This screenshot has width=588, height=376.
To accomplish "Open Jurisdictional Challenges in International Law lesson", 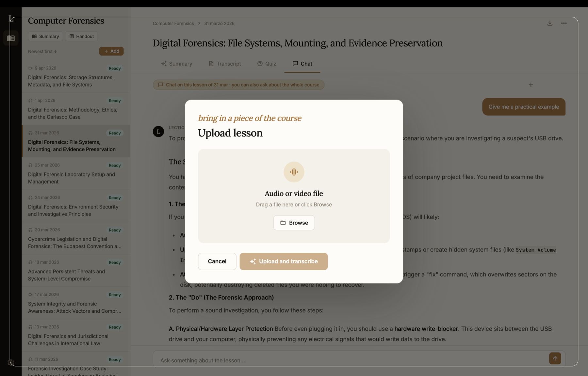I will click(76, 335).
